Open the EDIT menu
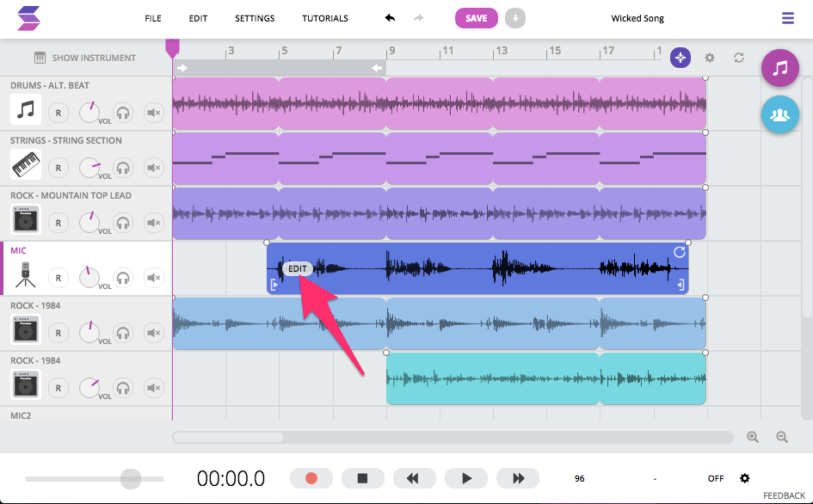This screenshot has width=813, height=504. pos(198,18)
